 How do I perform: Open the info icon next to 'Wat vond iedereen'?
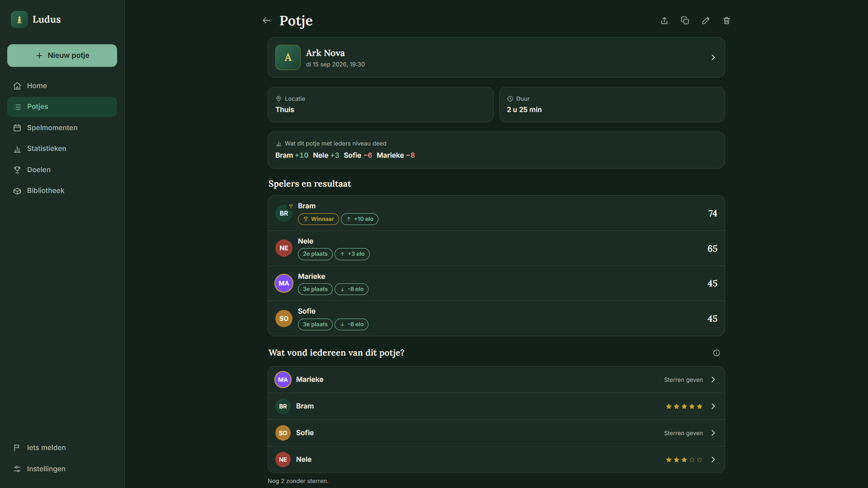click(x=717, y=353)
